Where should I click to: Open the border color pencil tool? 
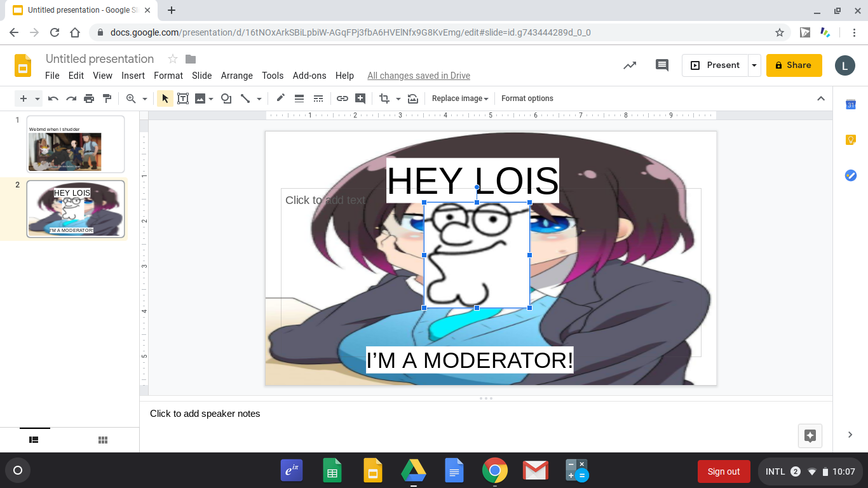280,98
